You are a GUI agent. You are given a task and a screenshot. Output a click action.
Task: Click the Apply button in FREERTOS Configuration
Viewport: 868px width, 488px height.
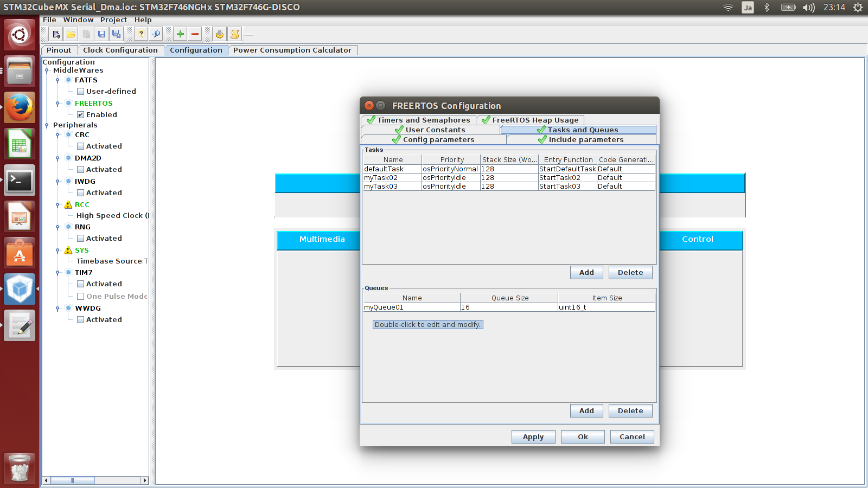[x=533, y=436]
